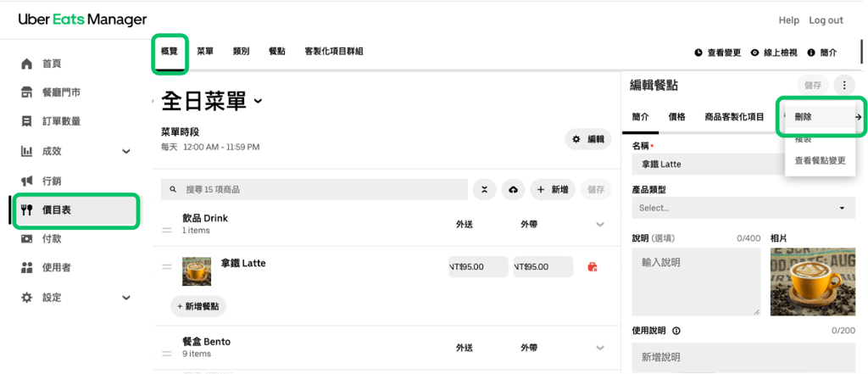Click the eye icon for 線上檢視
The width and height of the screenshot is (868, 374).
[754, 53]
